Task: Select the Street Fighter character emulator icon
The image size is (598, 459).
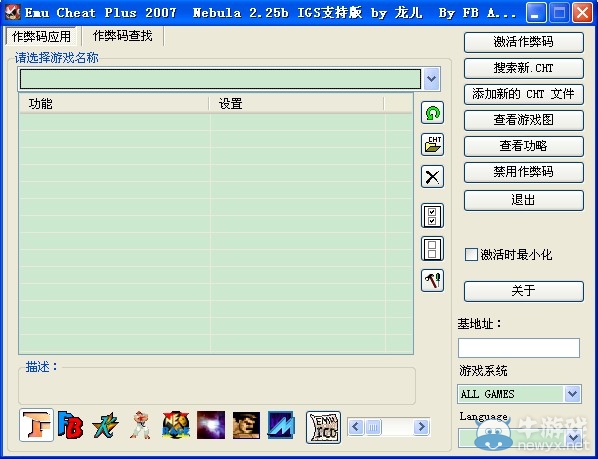Action: click(140, 425)
